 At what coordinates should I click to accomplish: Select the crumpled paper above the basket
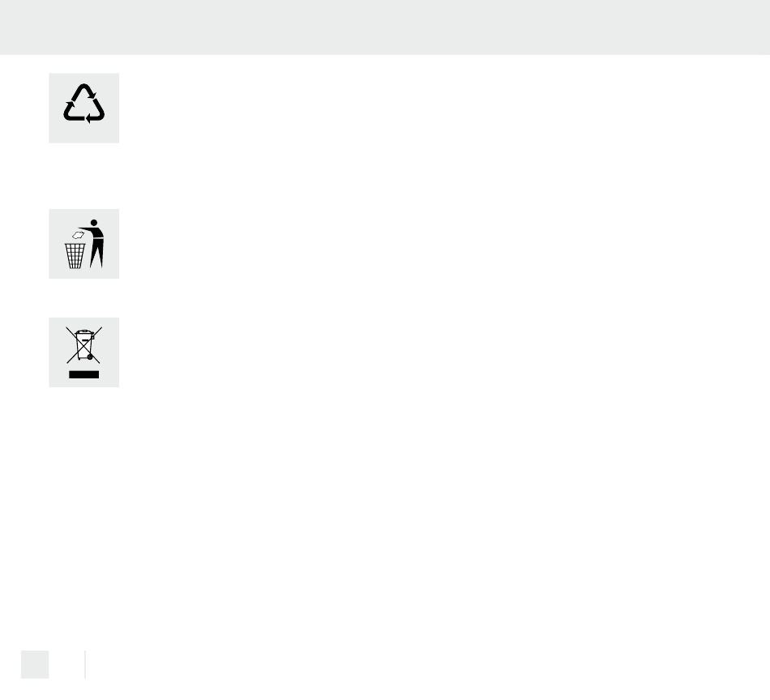(x=79, y=235)
